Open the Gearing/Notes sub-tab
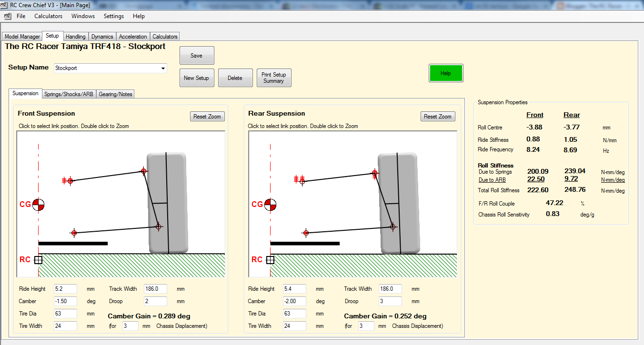The height and width of the screenshot is (345, 644). 115,94
